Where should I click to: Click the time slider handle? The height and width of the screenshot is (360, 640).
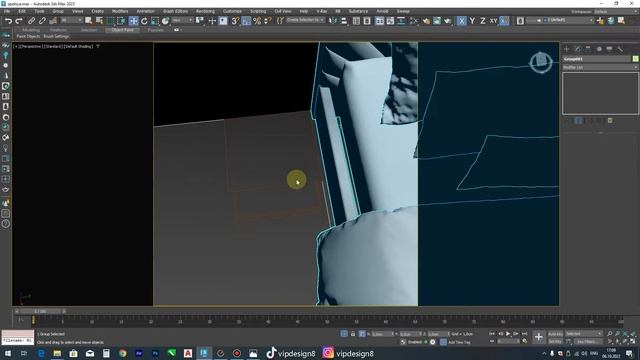(x=40, y=311)
